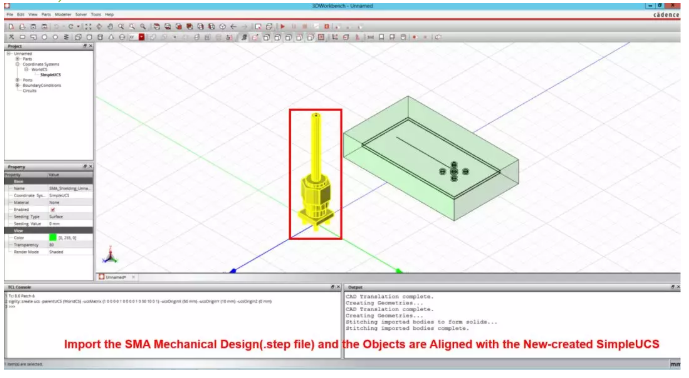Close the TCL Console panel
689x378 pixels.
point(338,287)
